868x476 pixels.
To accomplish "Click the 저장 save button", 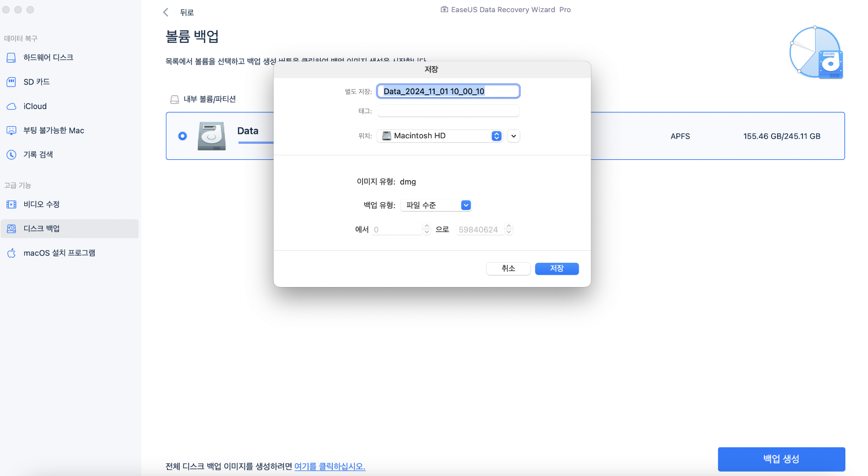I will 557,268.
